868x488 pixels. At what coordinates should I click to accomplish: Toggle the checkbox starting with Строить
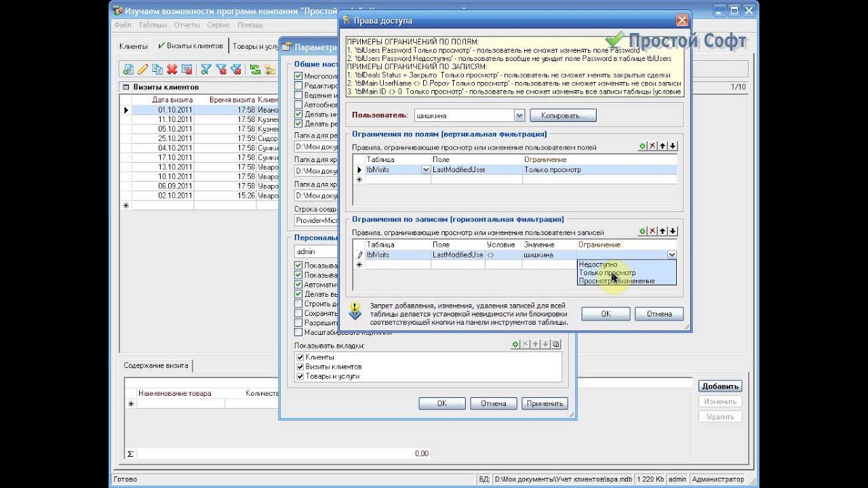coord(298,304)
